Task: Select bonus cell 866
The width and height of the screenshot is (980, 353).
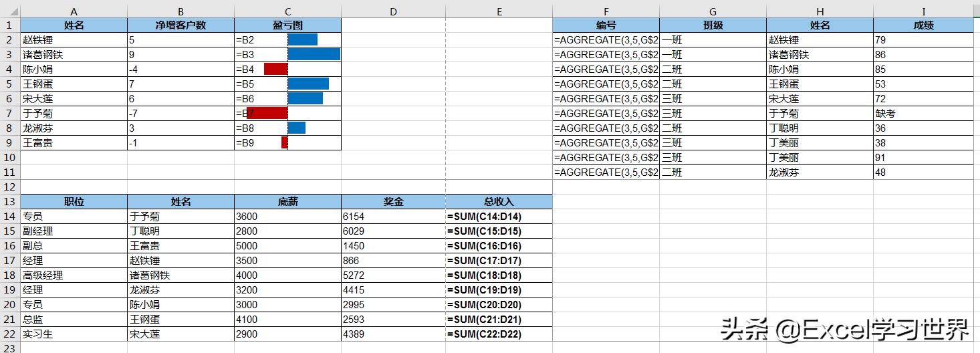Action: click(393, 261)
